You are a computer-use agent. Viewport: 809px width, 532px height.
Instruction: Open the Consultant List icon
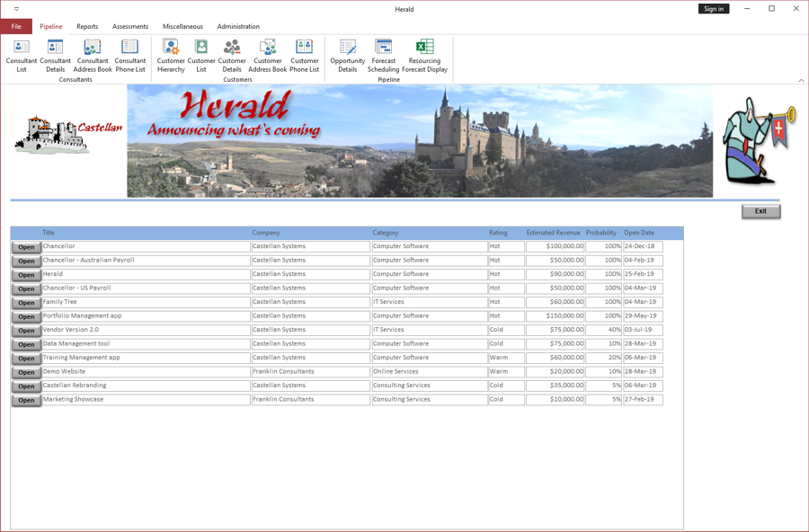22,56
